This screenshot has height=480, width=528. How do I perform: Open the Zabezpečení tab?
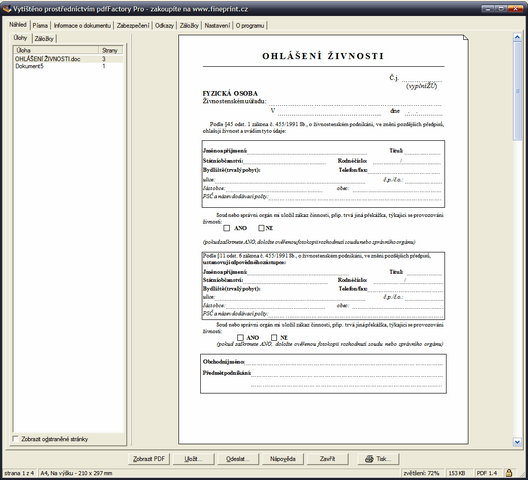(133, 25)
